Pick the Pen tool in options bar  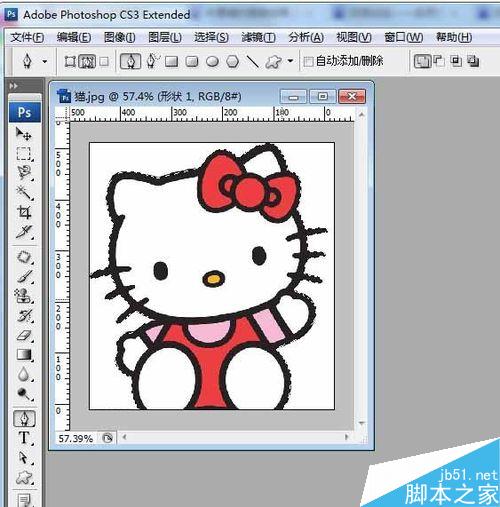pos(130,61)
